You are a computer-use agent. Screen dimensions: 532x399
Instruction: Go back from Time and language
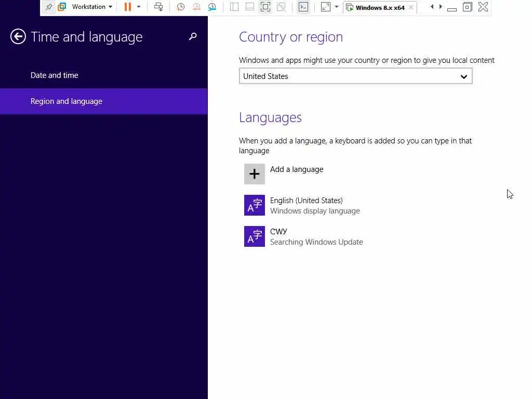click(18, 37)
